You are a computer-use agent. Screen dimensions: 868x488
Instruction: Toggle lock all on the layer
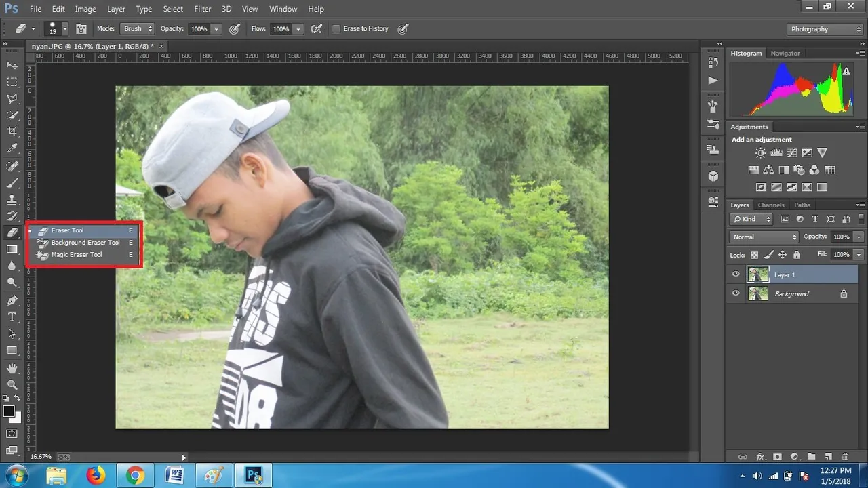pyautogui.click(x=797, y=255)
